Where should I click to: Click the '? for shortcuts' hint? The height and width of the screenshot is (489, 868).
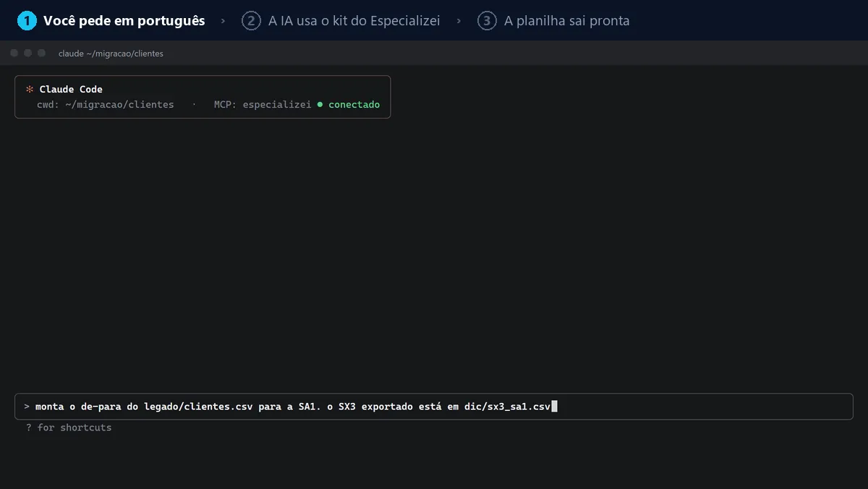69,428
